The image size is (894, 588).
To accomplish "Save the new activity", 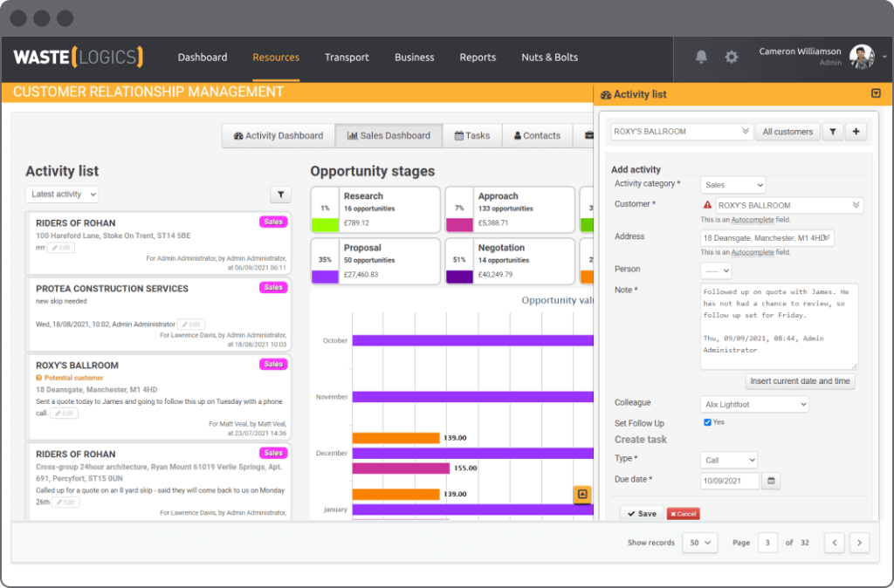I will coord(641,513).
